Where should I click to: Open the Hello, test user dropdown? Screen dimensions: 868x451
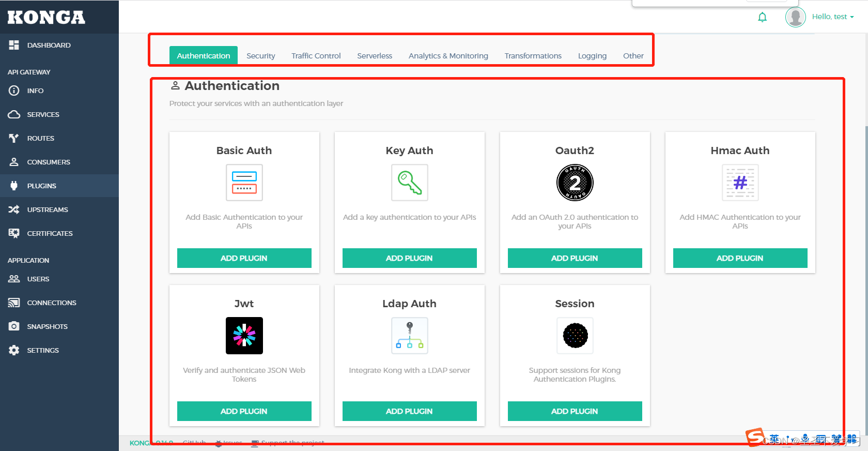pyautogui.click(x=832, y=17)
